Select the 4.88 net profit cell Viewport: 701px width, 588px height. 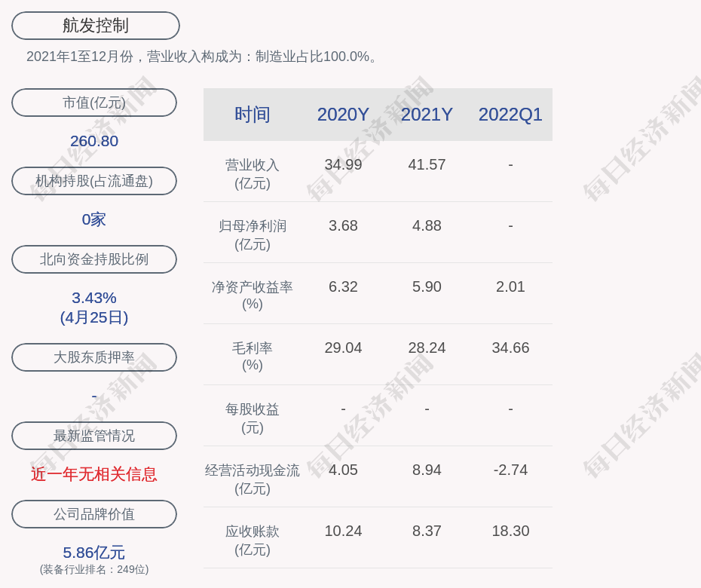(x=427, y=226)
